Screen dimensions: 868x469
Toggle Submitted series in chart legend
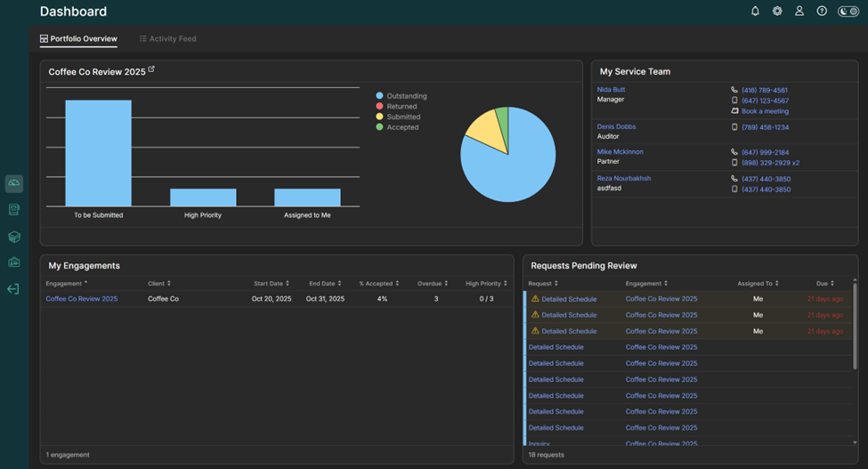point(398,117)
